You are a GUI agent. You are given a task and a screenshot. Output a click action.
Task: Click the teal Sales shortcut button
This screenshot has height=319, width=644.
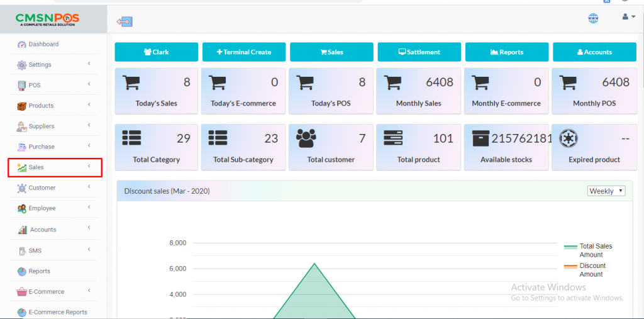331,52
